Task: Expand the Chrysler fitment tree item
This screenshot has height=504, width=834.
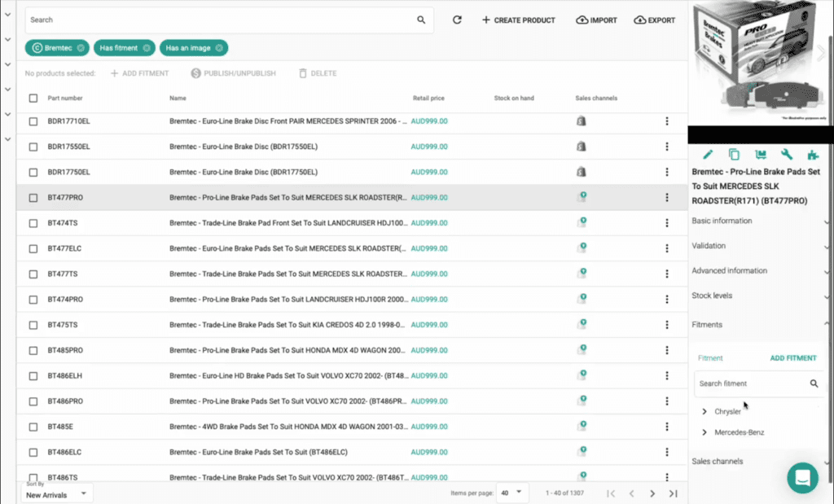Action: pos(705,411)
